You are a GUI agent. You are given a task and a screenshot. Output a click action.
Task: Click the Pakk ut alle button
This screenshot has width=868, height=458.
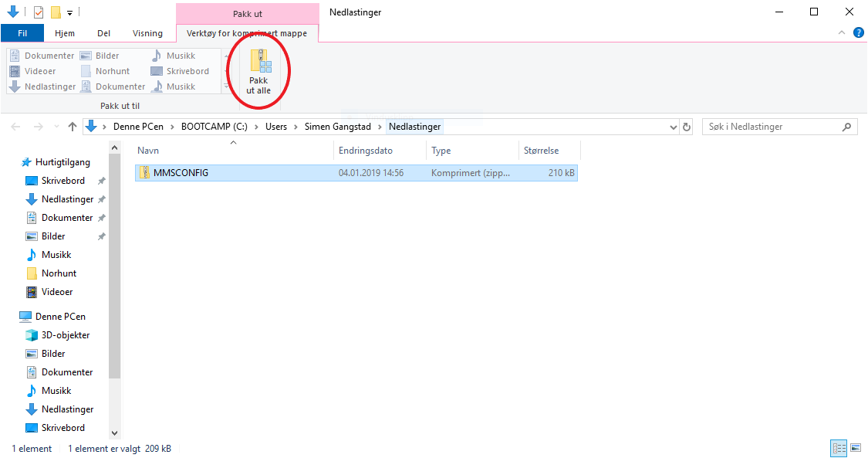(x=258, y=72)
